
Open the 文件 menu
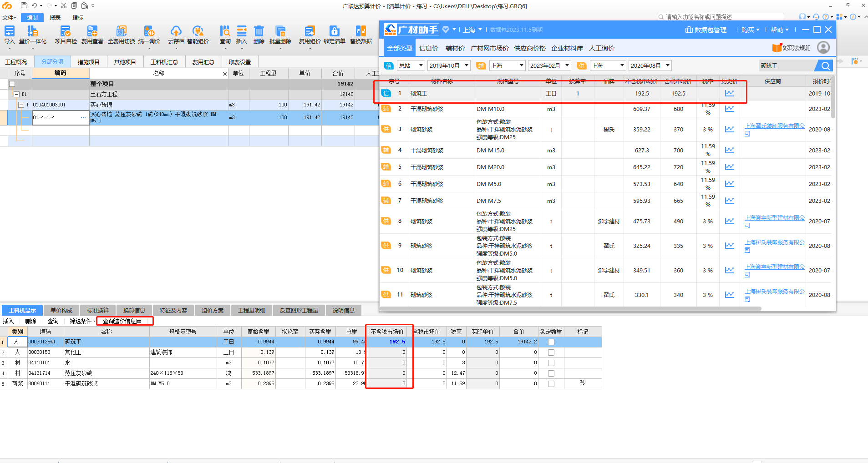pyautogui.click(x=9, y=18)
